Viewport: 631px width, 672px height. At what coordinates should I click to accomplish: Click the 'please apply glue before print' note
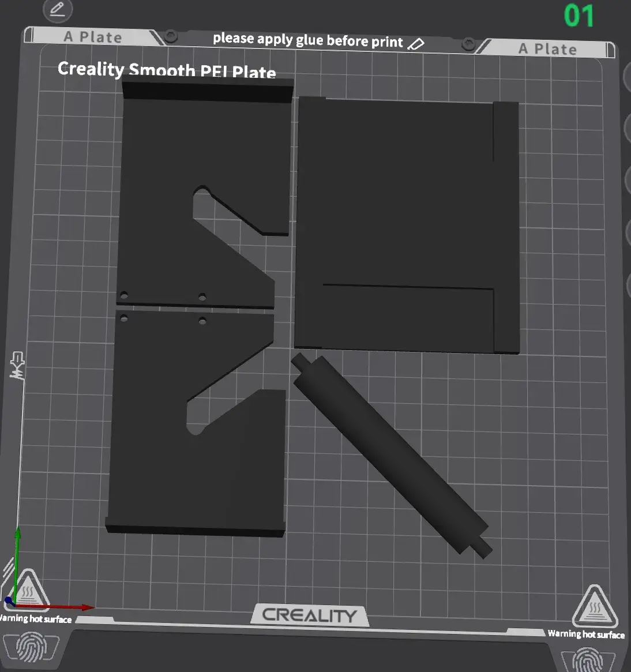tap(308, 40)
